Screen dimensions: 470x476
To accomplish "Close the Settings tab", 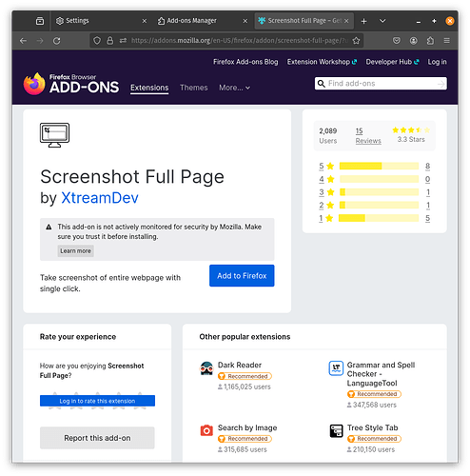I will click(145, 21).
